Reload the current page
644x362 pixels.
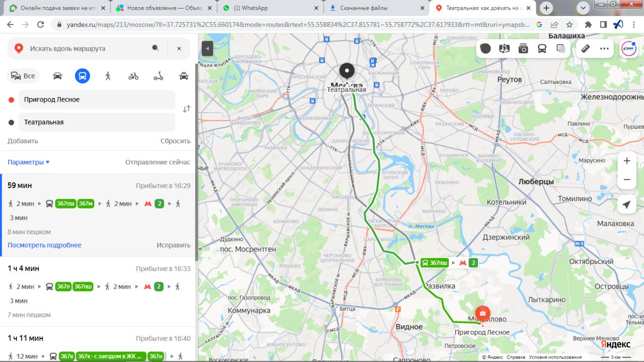[41, 24]
